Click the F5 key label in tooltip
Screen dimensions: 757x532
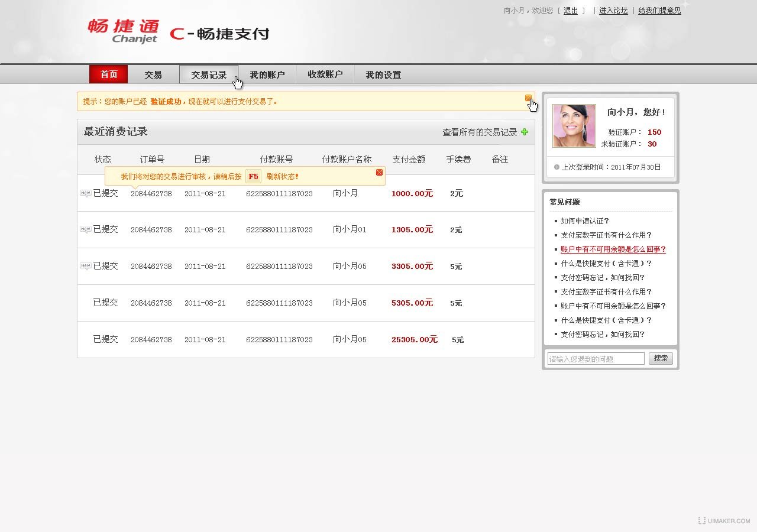pyautogui.click(x=253, y=176)
